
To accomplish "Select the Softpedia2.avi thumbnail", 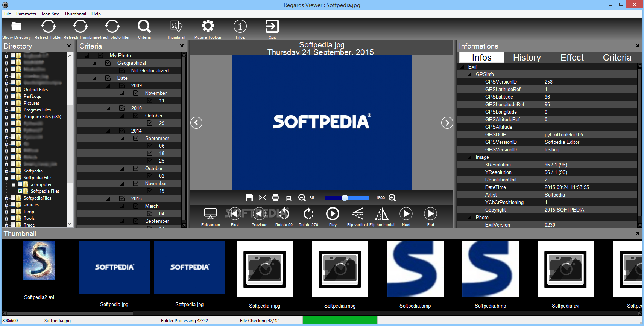I will [x=39, y=260].
